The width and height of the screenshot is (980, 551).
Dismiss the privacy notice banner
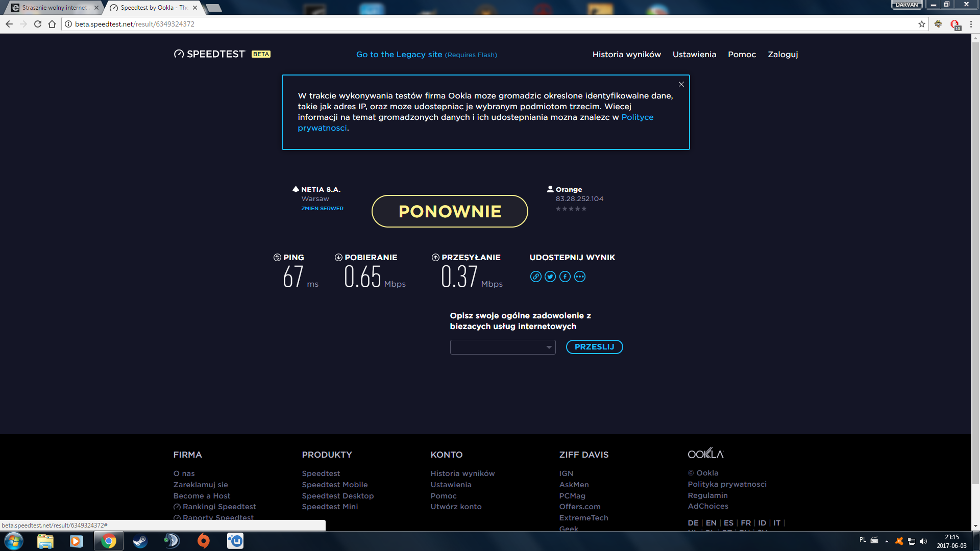tap(681, 84)
